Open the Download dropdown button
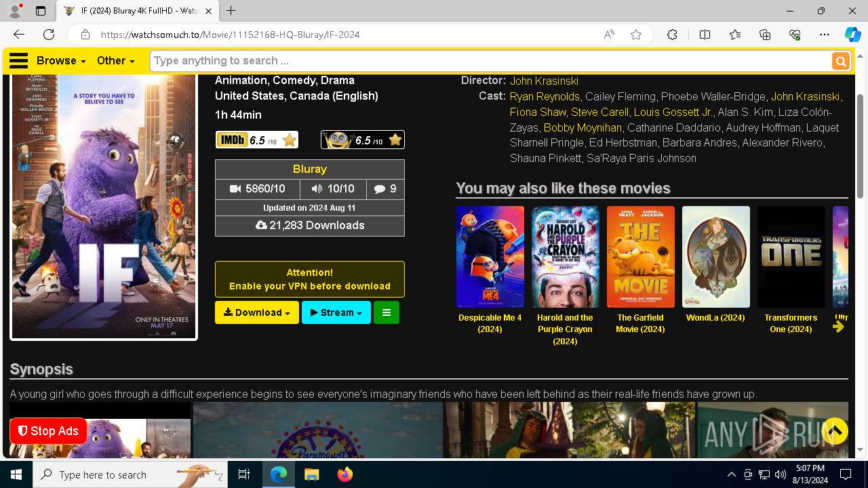This screenshot has width=868, height=488. pos(257,312)
